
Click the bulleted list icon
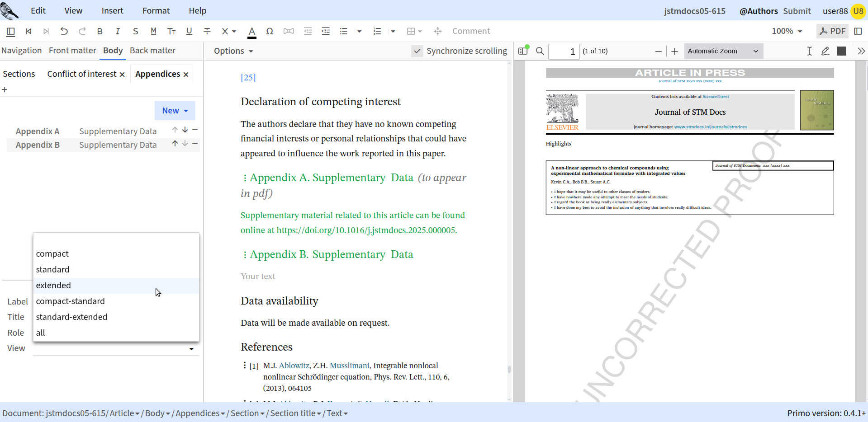coord(344,31)
